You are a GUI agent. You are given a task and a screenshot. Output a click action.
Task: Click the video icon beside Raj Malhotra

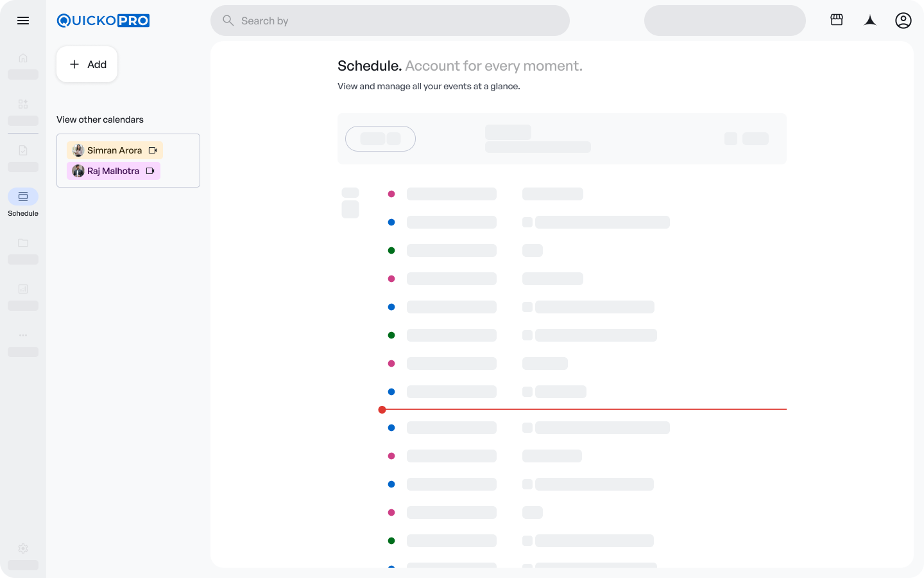150,171
